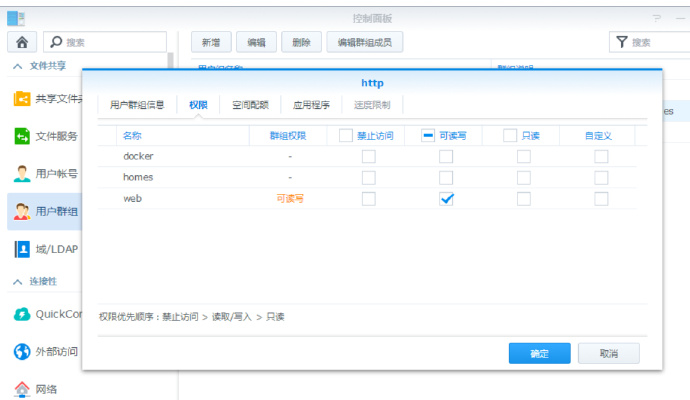Viewport: 690px width, 400px height.
Task: Click the OK button (确定)
Action: coord(539,354)
